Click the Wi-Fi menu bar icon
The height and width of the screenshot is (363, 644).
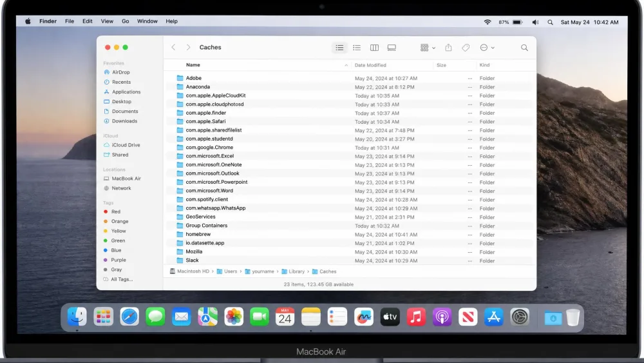coord(488,22)
